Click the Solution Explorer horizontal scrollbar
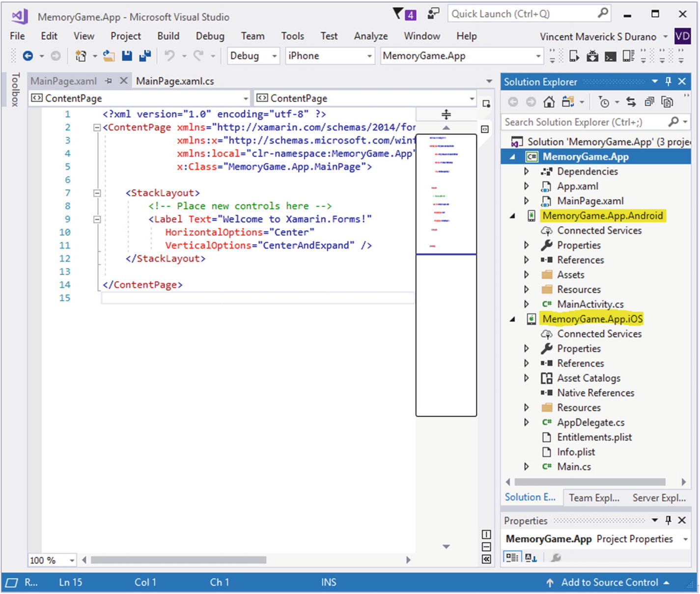Viewport: 700px width, 594px height. 589,482
